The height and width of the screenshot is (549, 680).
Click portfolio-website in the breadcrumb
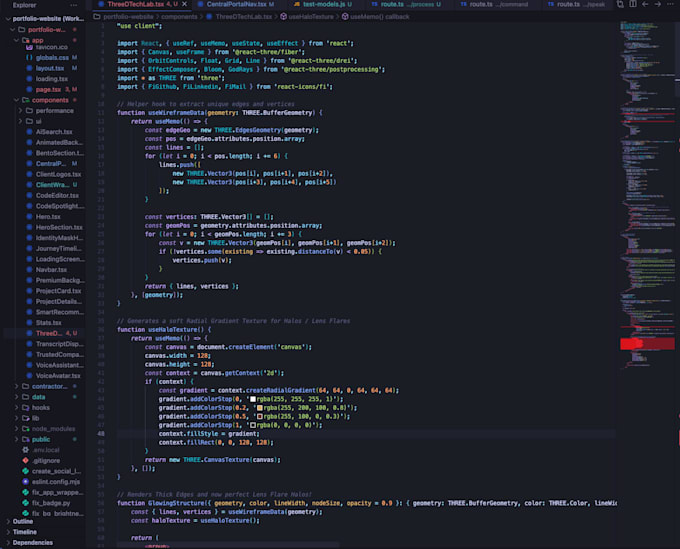coord(128,16)
